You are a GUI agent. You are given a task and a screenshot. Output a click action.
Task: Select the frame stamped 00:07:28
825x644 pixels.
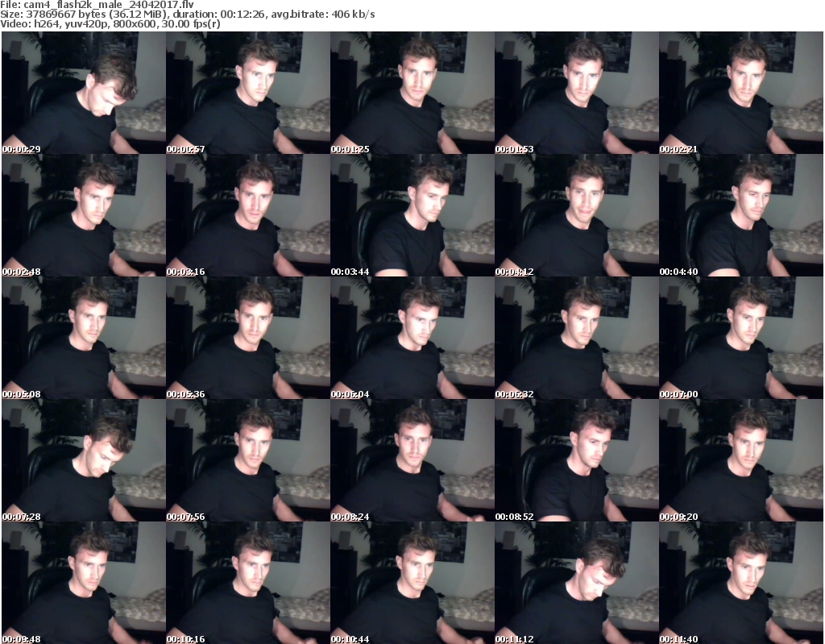84,460
